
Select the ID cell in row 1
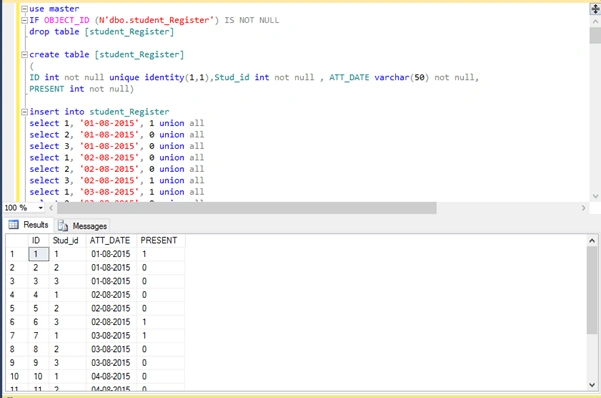tap(39, 254)
